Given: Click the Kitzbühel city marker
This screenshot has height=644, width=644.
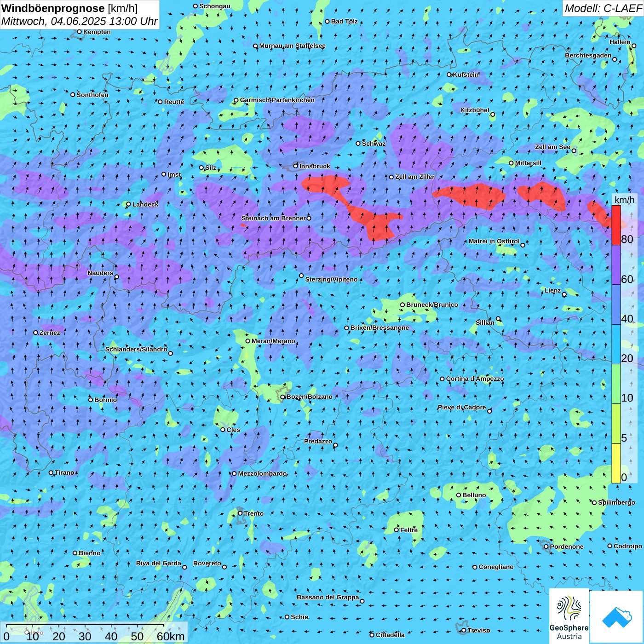Looking at the screenshot, I should pos(493,115).
